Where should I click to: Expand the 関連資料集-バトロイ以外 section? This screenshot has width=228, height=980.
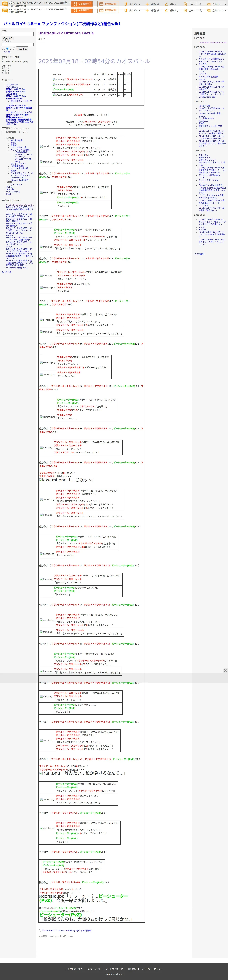click(x=4, y=133)
